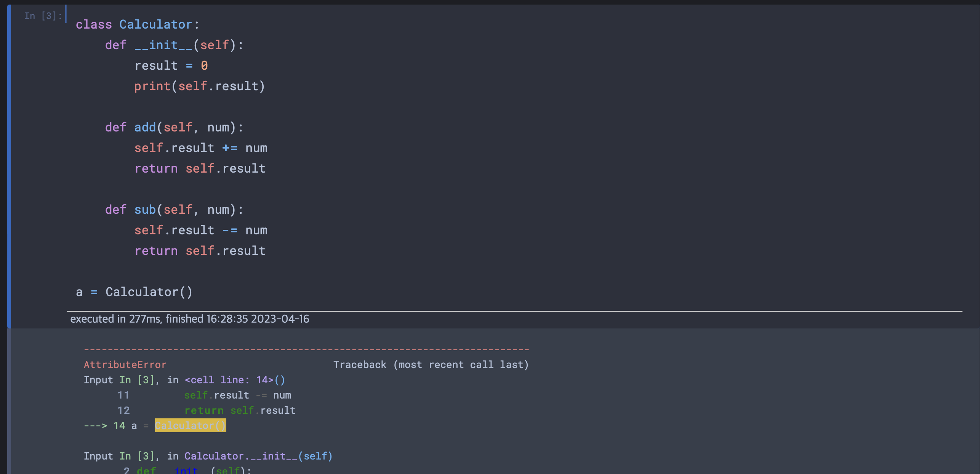
Task: Click the def sub(self, num) line
Action: click(x=174, y=210)
